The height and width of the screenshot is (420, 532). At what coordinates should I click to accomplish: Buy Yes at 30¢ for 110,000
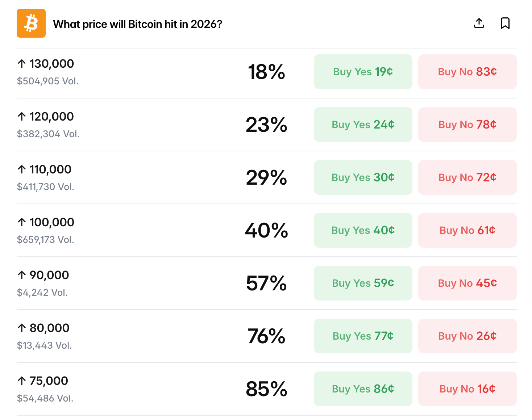coord(363,177)
